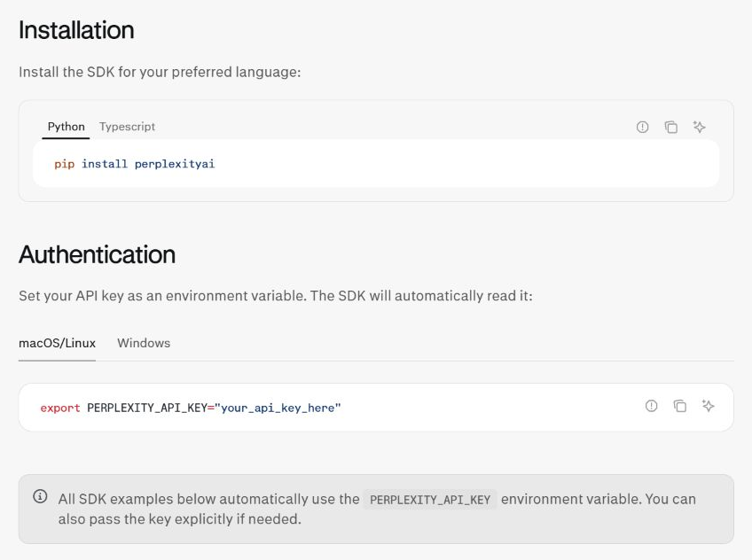The image size is (752, 560).
Task: Click 'Install the SDK for your preferred language' text
Action: click(160, 73)
